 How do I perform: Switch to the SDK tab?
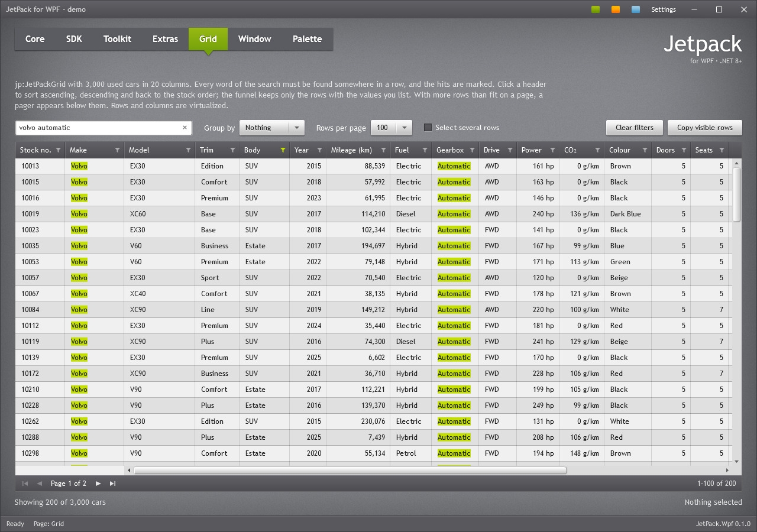coord(74,39)
